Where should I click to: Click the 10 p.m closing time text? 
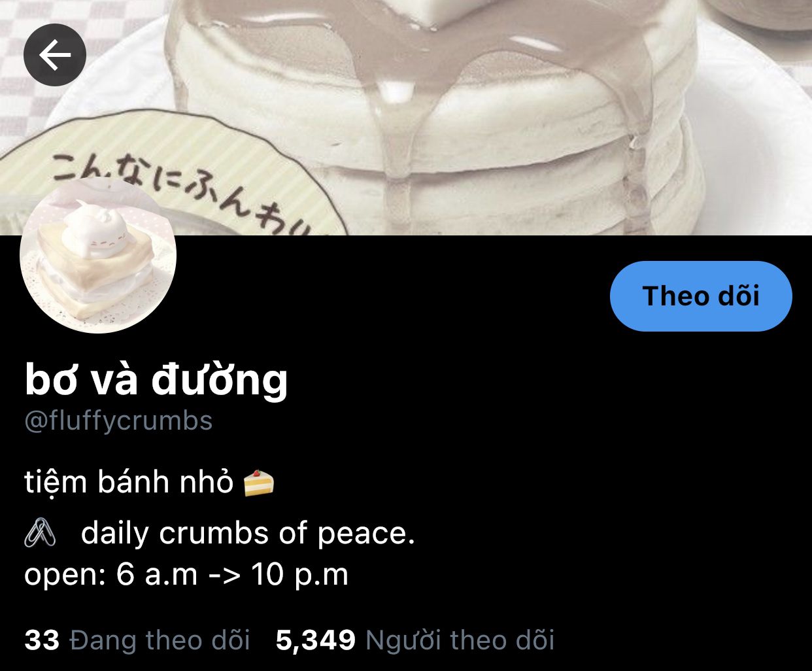(x=300, y=574)
